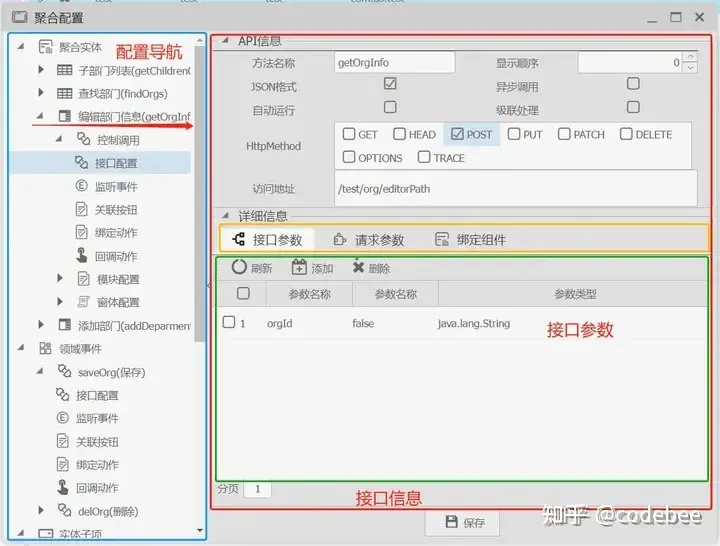Enable the 级联处理 checkbox
This screenshot has width=720, height=546.
point(633,107)
